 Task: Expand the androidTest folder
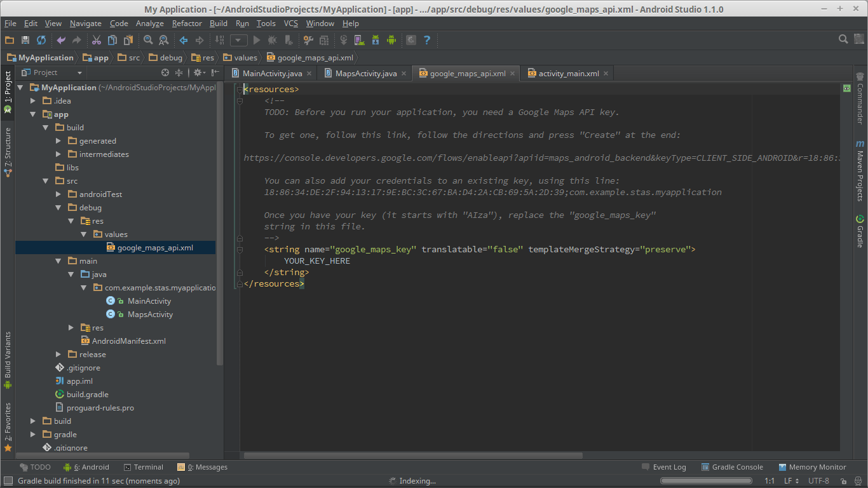tap(58, 194)
